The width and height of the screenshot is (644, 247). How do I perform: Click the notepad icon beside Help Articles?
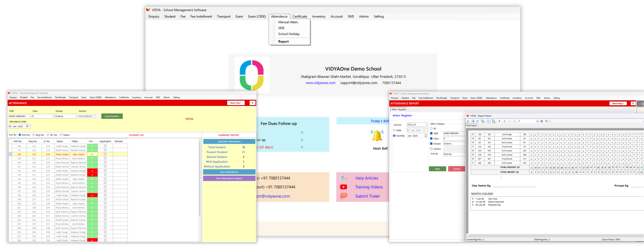[343, 178]
